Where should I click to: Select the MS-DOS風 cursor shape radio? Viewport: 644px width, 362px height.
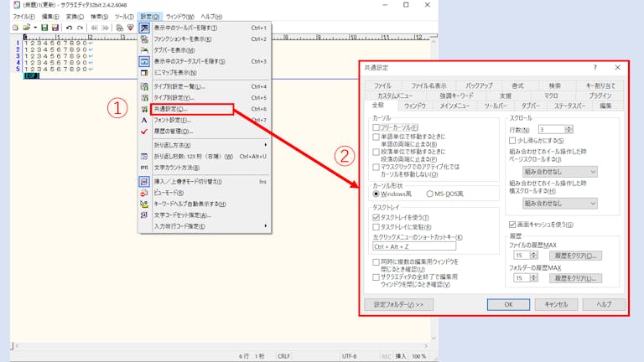tap(429, 194)
